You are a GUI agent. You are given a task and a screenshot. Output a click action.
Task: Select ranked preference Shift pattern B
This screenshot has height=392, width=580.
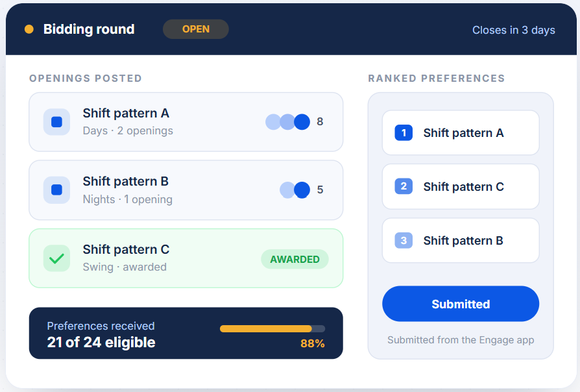[x=461, y=240]
